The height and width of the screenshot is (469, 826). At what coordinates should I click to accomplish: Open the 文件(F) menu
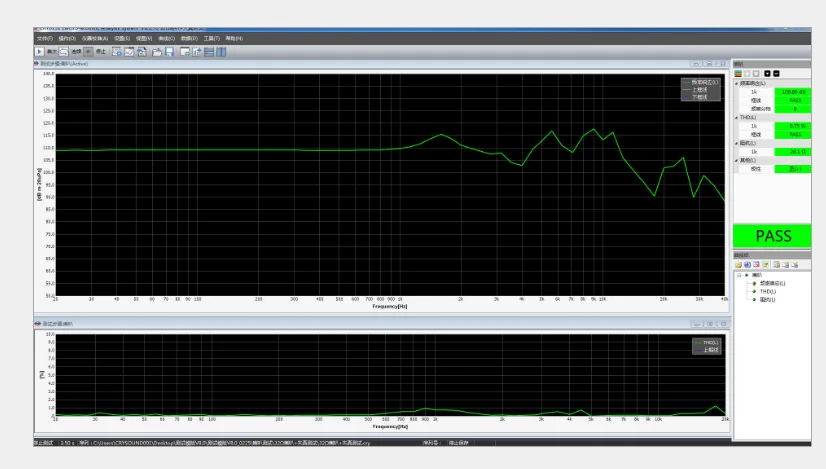click(x=44, y=38)
